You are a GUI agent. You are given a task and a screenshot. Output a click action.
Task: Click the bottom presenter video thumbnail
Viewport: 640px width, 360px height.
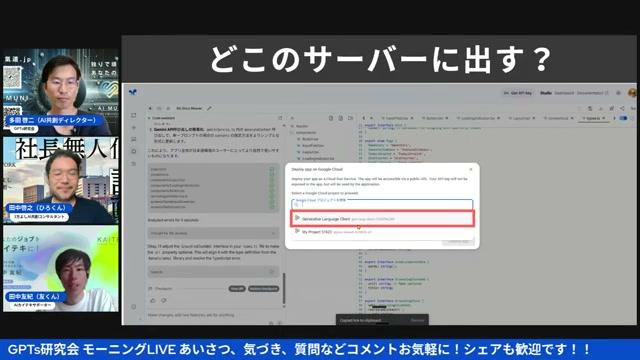61,269
